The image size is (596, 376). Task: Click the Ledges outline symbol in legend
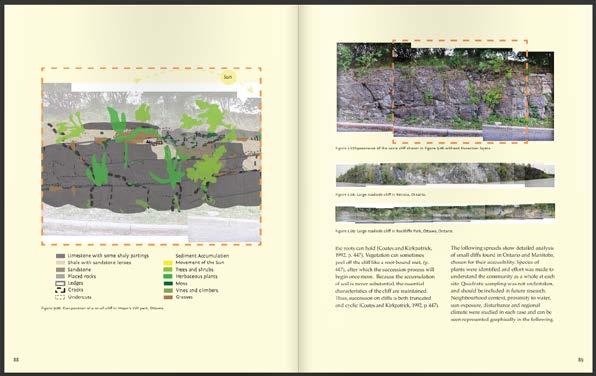[x=60, y=283]
